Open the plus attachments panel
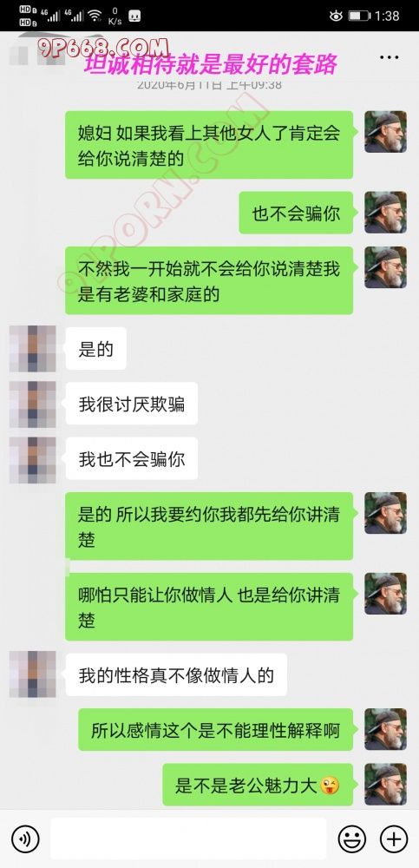Image resolution: width=419 pixels, height=868 pixels. point(394,838)
